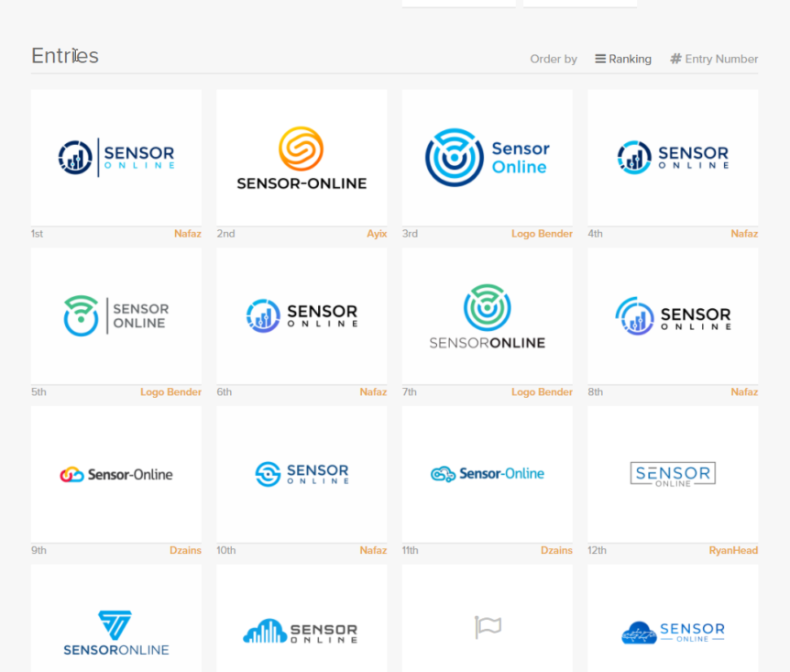
Task: Sort entries by Ranking
Action: (x=623, y=59)
